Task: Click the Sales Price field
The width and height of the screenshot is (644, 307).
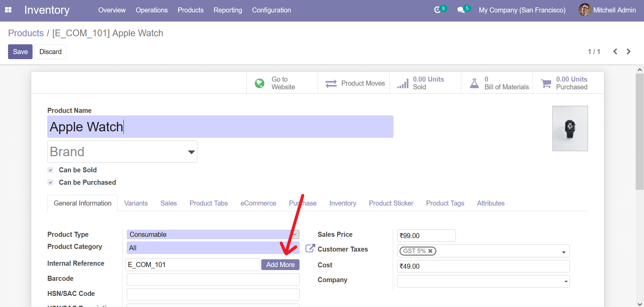Action: [426, 236]
